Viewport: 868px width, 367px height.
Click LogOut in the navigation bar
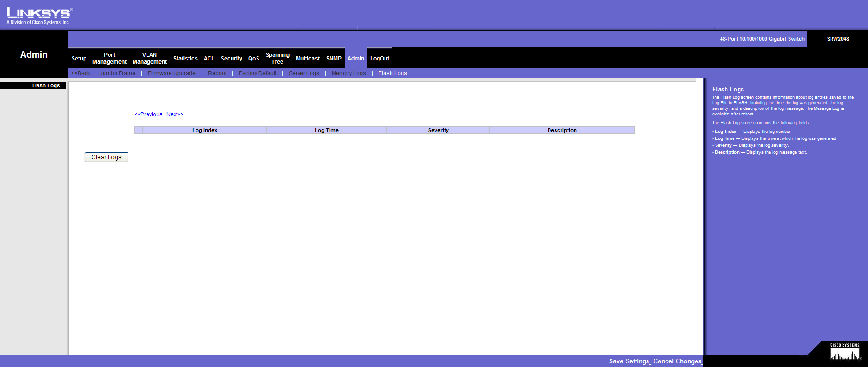click(x=379, y=59)
